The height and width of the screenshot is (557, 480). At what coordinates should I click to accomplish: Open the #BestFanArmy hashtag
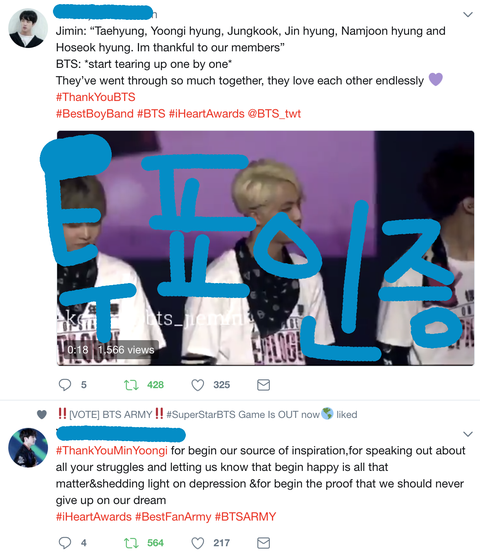[x=173, y=517]
